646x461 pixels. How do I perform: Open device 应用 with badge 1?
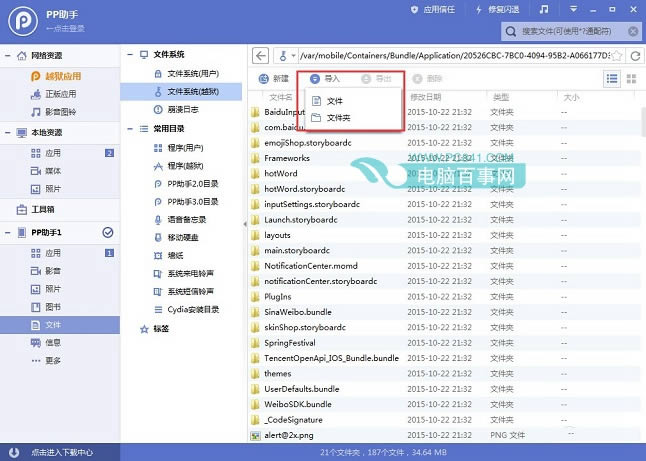click(x=60, y=253)
